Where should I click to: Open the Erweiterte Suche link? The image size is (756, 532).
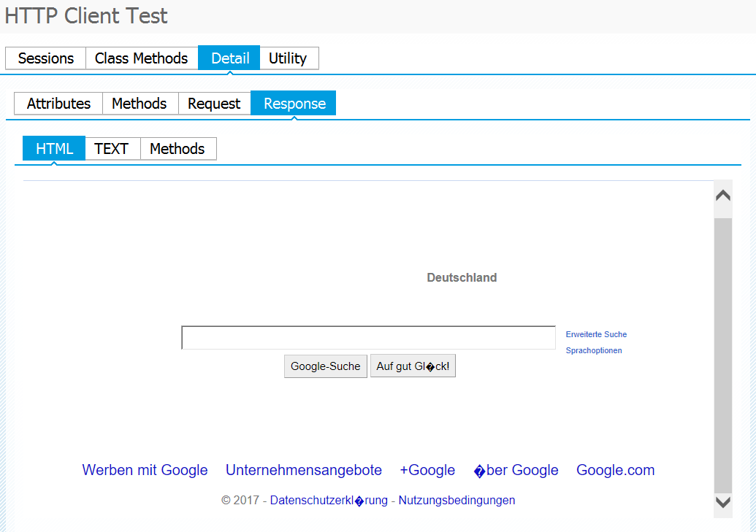(596, 334)
